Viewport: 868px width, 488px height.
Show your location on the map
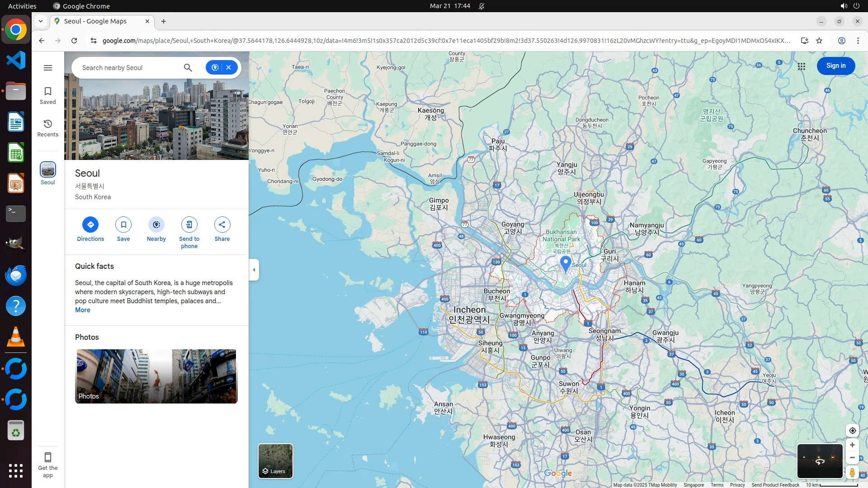click(852, 431)
